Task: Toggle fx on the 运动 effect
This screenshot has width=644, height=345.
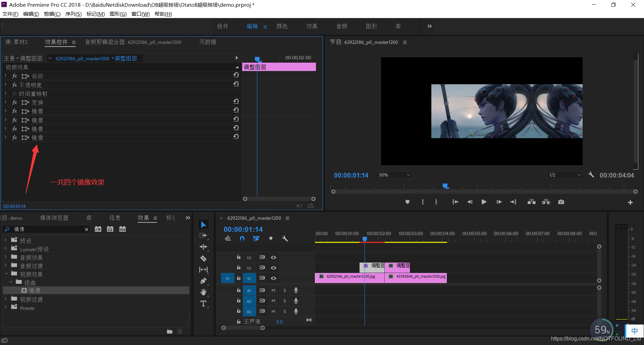Action: coord(15,76)
